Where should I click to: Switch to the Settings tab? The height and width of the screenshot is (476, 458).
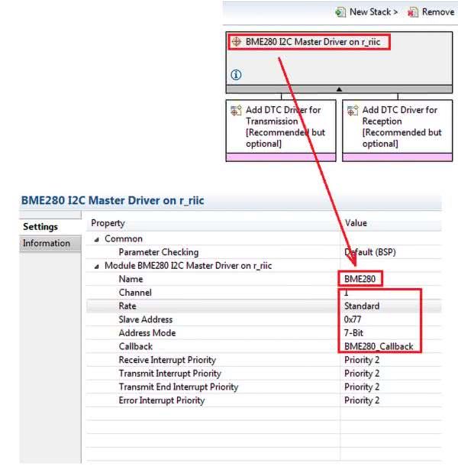click(40, 227)
